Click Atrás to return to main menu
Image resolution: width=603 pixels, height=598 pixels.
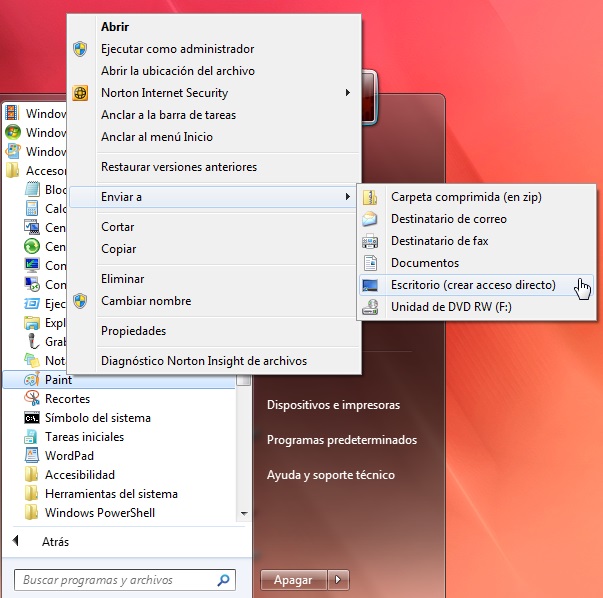pyautogui.click(x=55, y=541)
